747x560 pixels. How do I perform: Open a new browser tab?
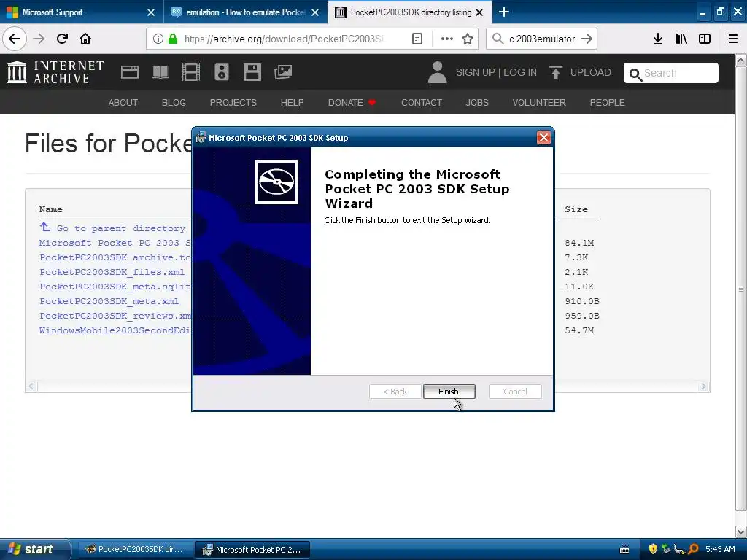(x=503, y=12)
